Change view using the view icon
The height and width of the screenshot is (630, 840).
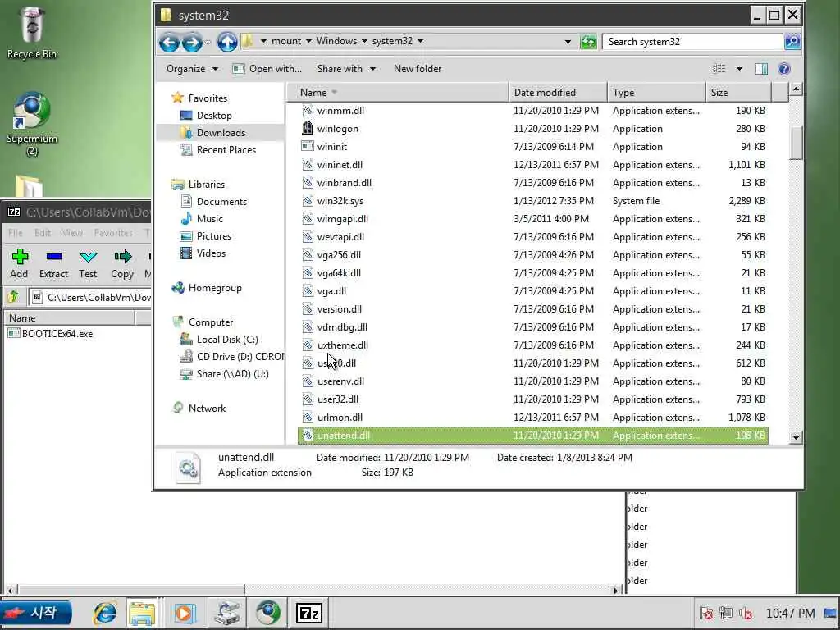pos(719,69)
